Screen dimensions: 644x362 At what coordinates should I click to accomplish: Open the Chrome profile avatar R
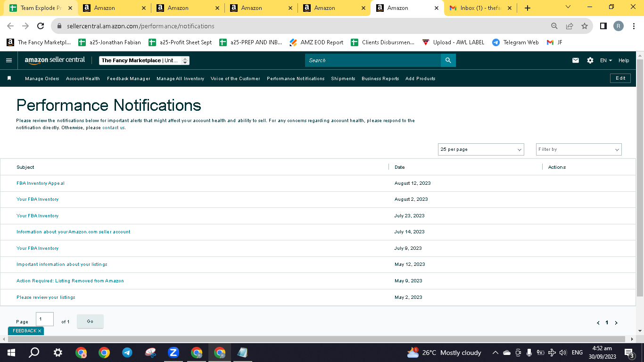(619, 26)
